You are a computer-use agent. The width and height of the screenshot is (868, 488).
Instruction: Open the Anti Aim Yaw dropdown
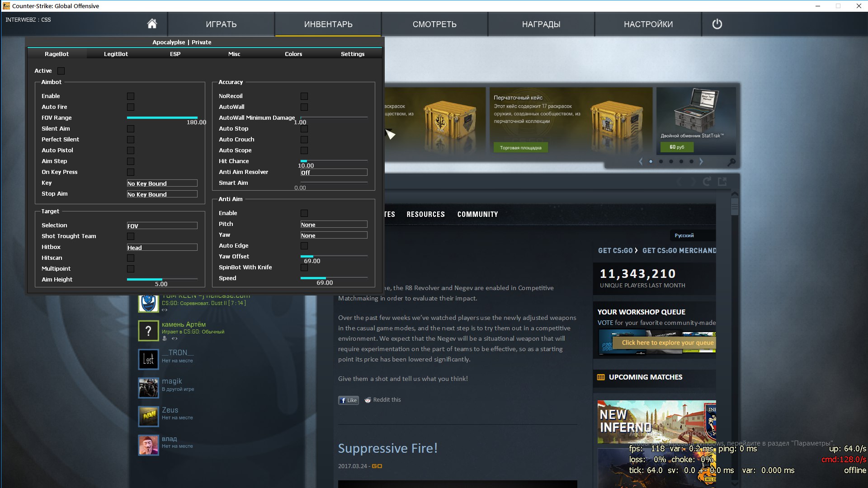click(x=334, y=235)
